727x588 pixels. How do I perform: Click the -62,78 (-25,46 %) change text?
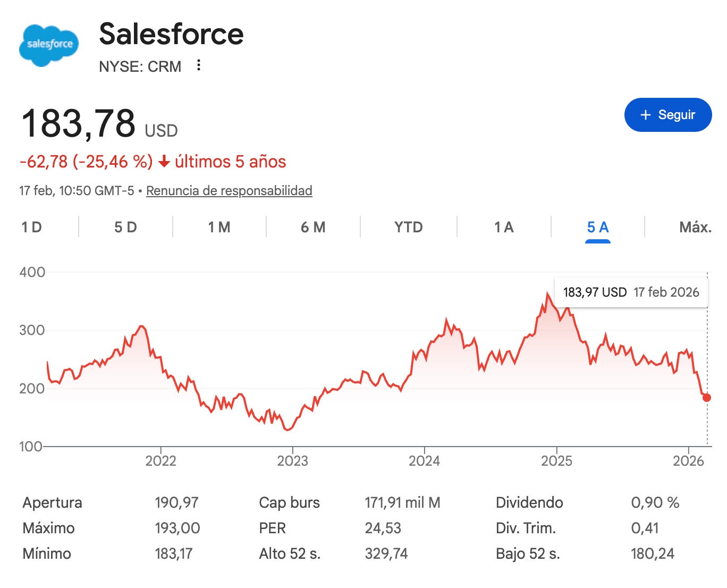(86, 162)
